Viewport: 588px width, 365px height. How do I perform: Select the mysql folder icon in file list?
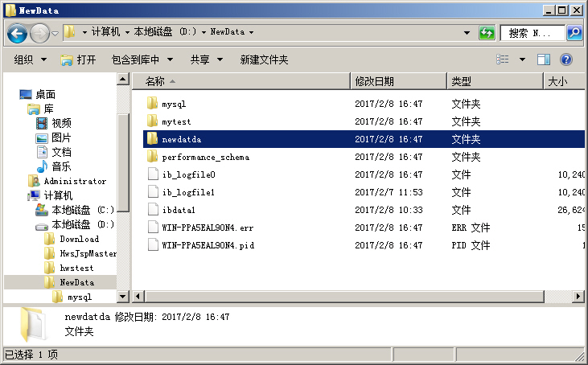[x=152, y=103]
